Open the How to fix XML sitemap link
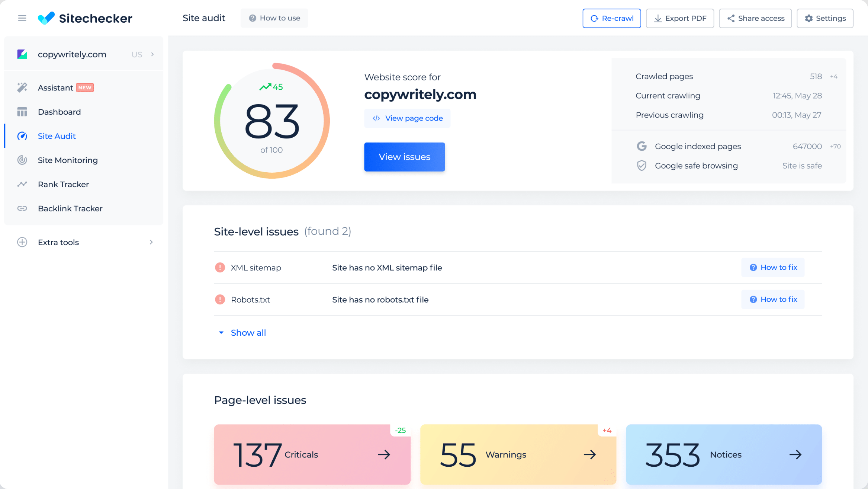The height and width of the screenshot is (489, 868). click(x=773, y=267)
